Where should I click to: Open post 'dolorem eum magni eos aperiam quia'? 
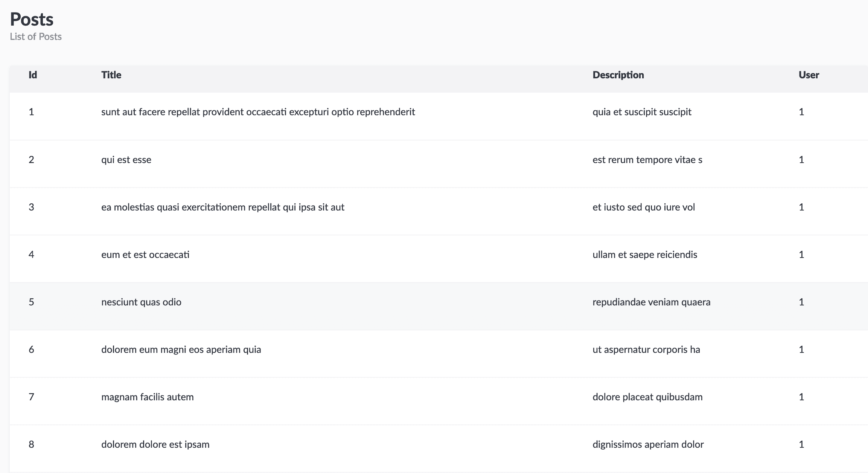click(x=181, y=349)
